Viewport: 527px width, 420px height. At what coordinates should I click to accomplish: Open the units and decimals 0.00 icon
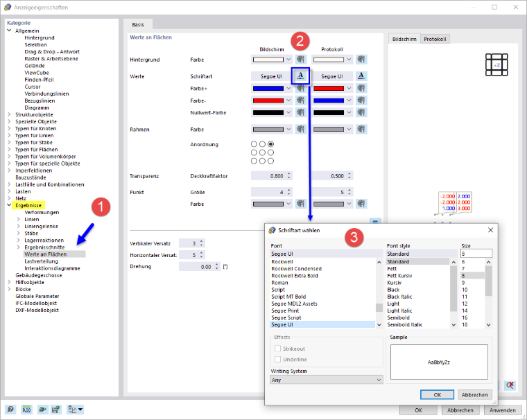26,410
